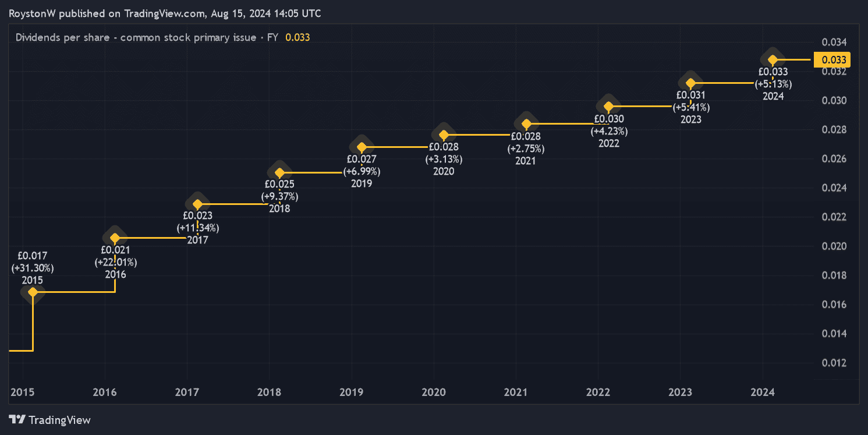
Task: Click the 0.024 value on price axis
Action: 833,188
